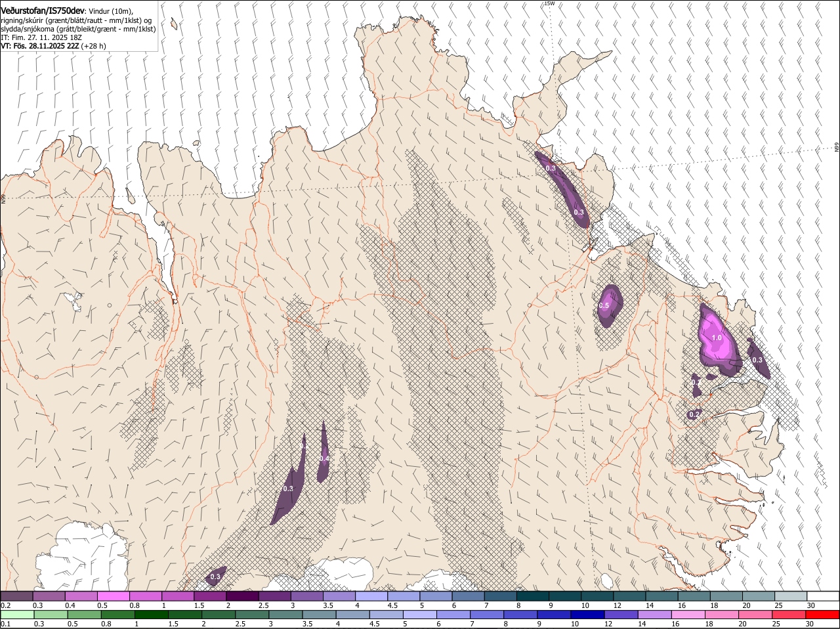The width and height of the screenshot is (840, 629).
Task: Click the 2.5 swatch in the lower rain scale
Action: (252, 615)
